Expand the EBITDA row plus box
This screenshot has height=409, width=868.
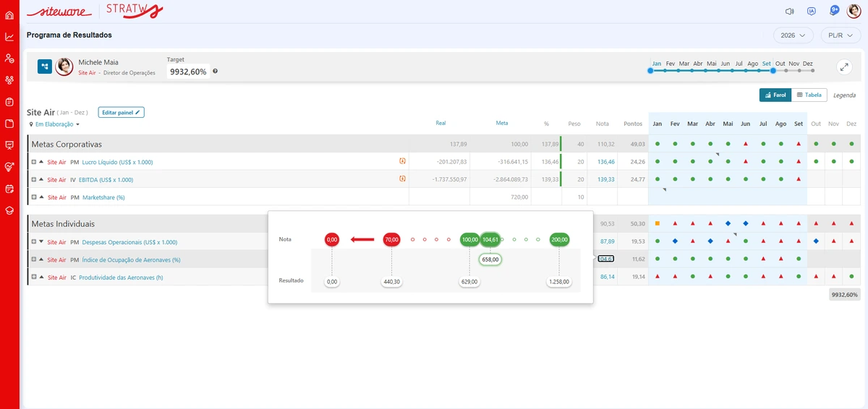(x=33, y=179)
